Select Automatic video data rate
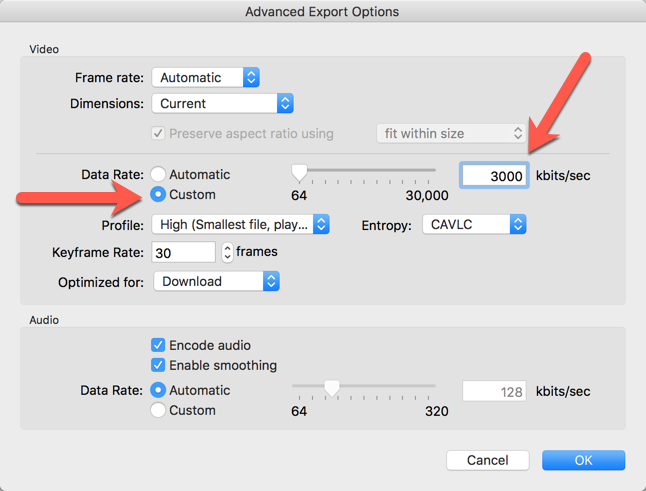 point(158,174)
